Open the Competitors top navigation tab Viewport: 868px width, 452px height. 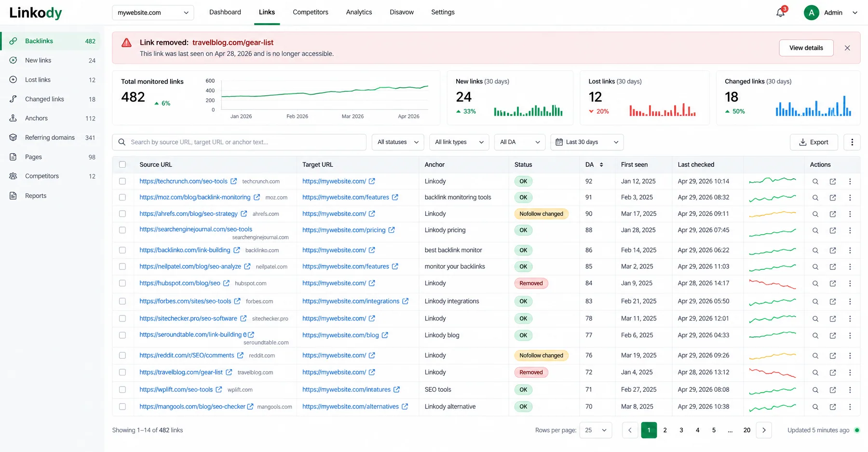[x=311, y=12]
